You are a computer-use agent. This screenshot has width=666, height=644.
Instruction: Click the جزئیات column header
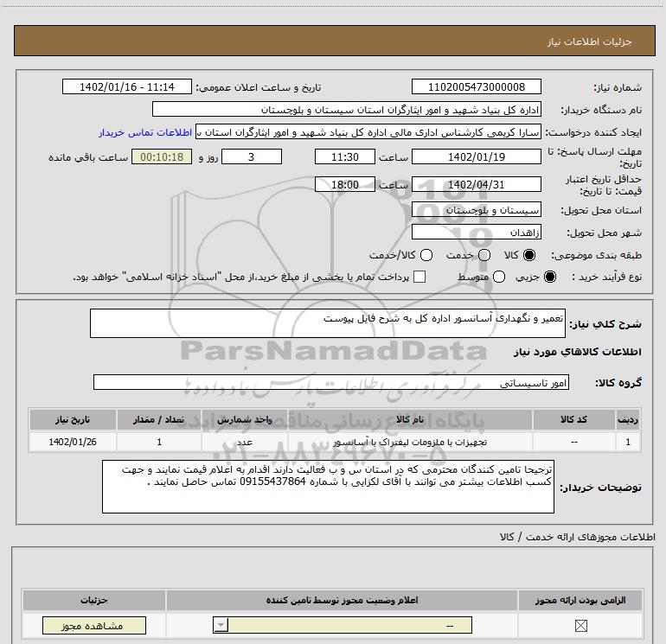(x=94, y=600)
